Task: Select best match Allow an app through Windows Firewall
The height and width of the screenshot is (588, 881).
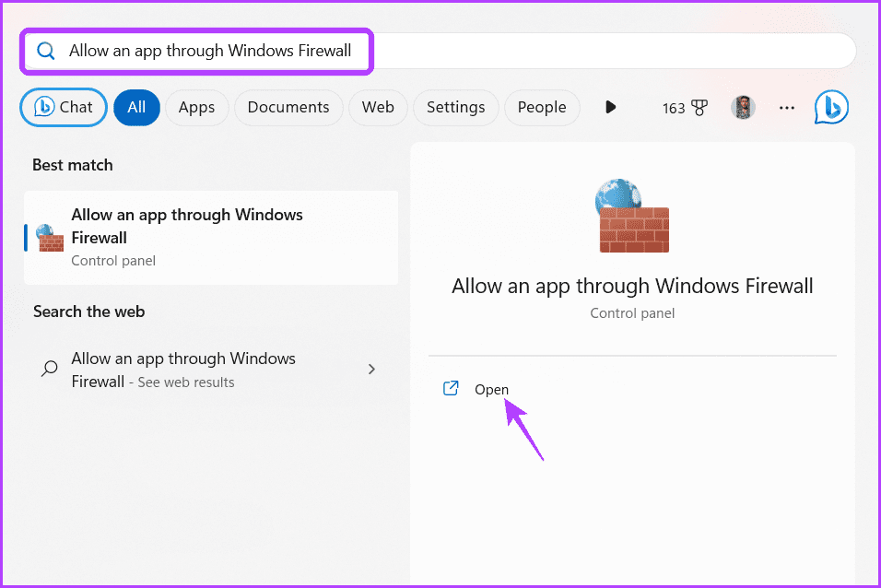Action: (x=211, y=237)
